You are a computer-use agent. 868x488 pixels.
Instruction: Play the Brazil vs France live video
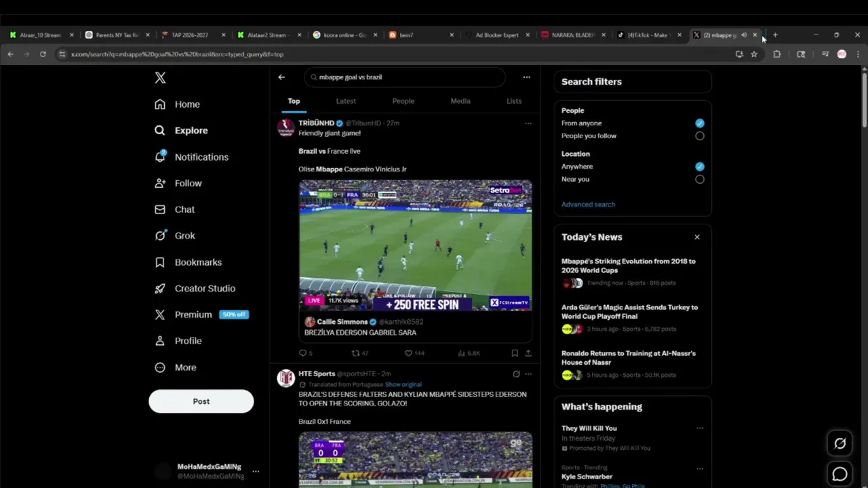click(x=416, y=245)
